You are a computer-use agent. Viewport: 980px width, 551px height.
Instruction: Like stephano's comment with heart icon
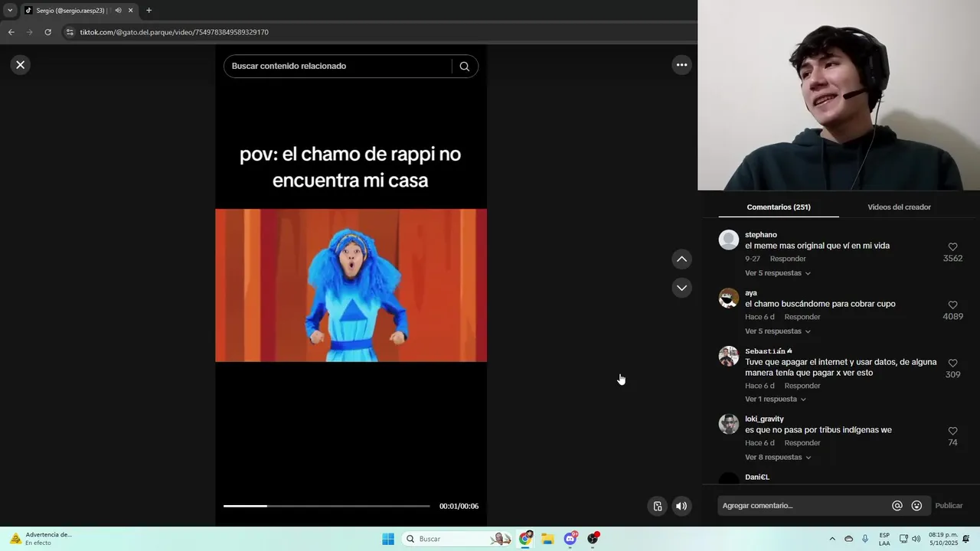pos(952,247)
